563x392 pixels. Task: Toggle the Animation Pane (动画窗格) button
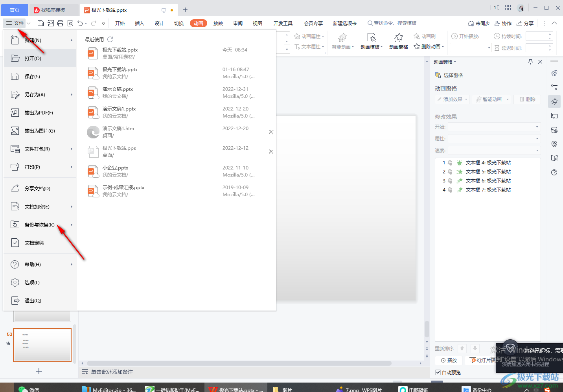pyautogui.click(x=399, y=41)
